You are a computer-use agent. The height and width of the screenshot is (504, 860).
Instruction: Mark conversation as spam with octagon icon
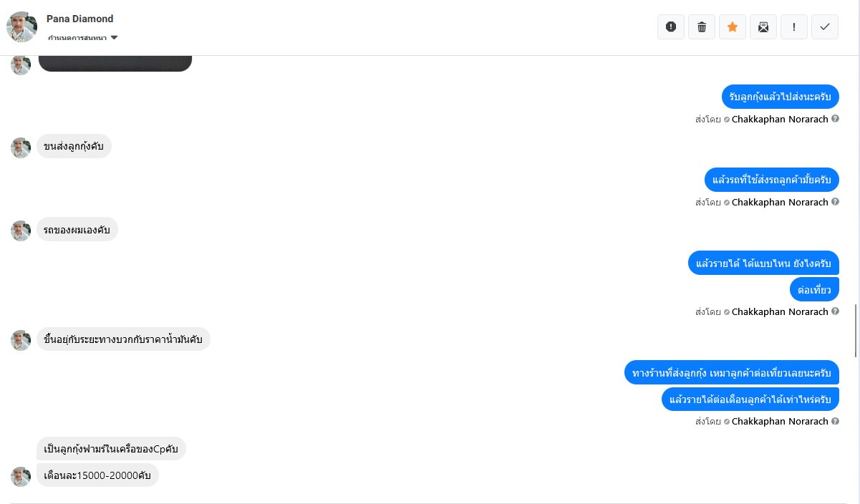(671, 26)
